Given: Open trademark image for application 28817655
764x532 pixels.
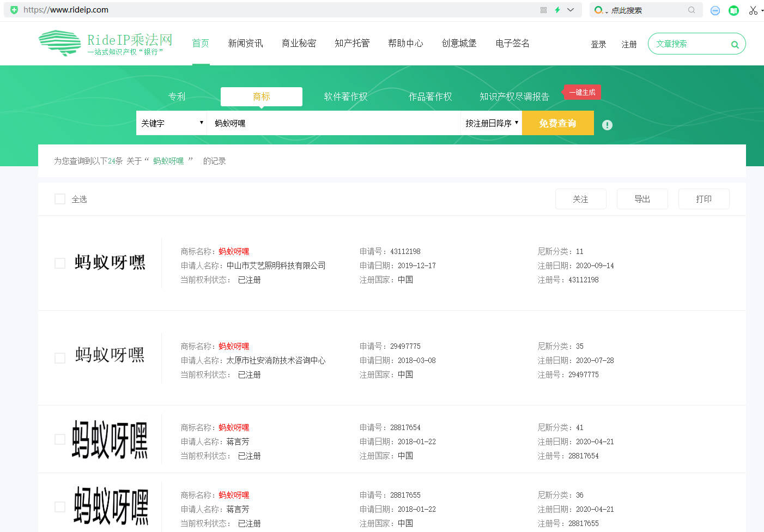Looking at the screenshot, I should (111, 506).
